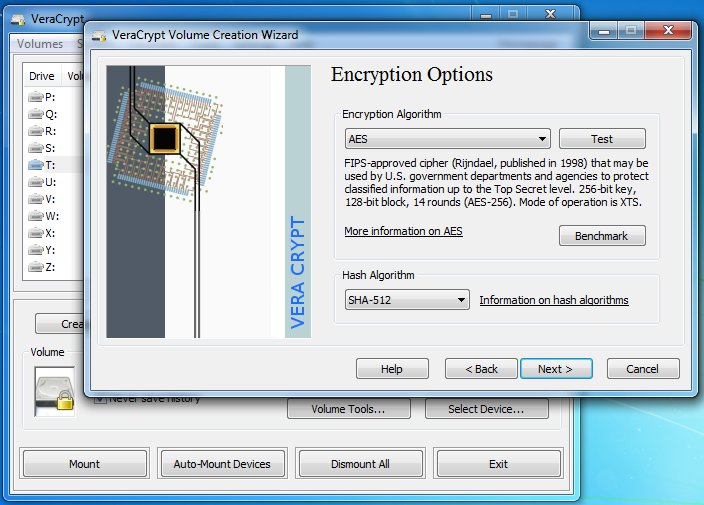Click the wizard title bar VeraCrypt icon
The height and width of the screenshot is (505, 704).
(99, 35)
